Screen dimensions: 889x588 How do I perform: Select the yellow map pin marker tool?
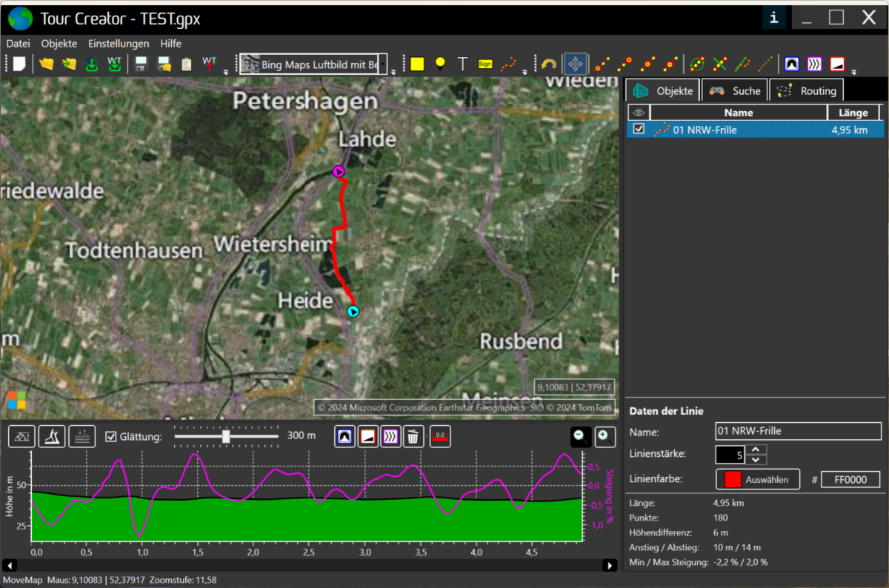point(440,64)
